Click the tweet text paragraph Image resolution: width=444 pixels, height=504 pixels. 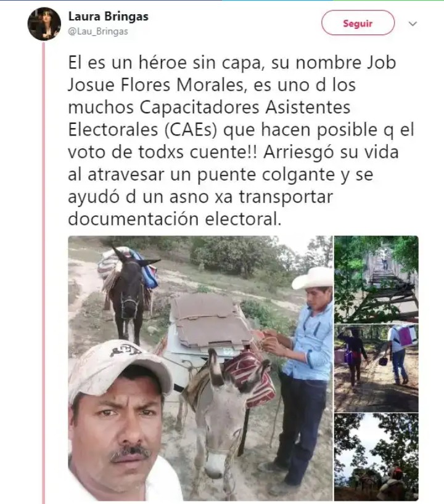[240, 140]
